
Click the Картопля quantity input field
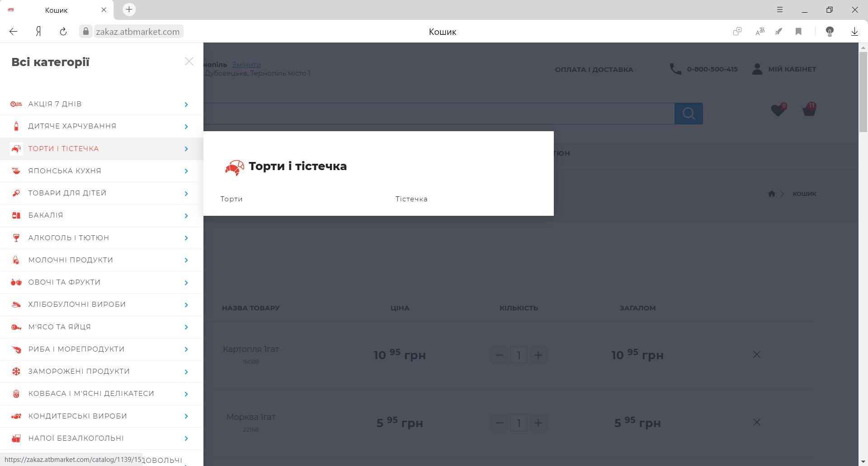click(519, 355)
